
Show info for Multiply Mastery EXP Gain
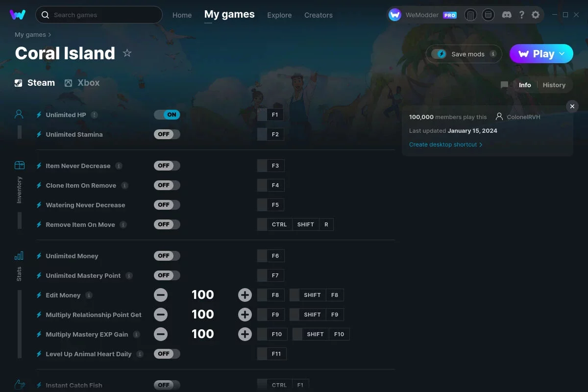pos(136,334)
